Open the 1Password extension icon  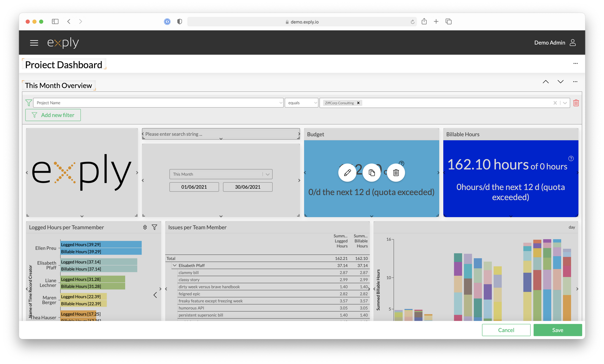167,22
